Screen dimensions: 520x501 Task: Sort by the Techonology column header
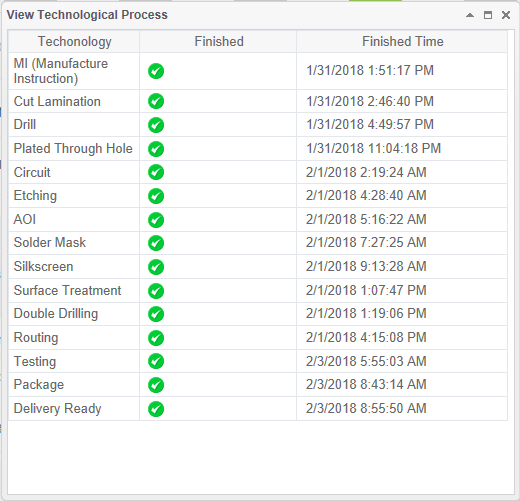tap(74, 41)
